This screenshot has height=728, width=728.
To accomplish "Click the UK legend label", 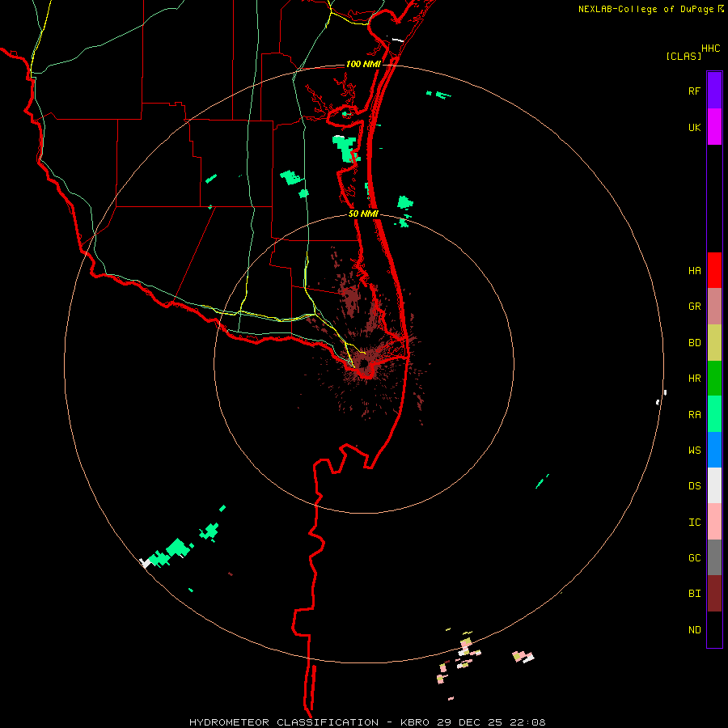I will (x=694, y=128).
